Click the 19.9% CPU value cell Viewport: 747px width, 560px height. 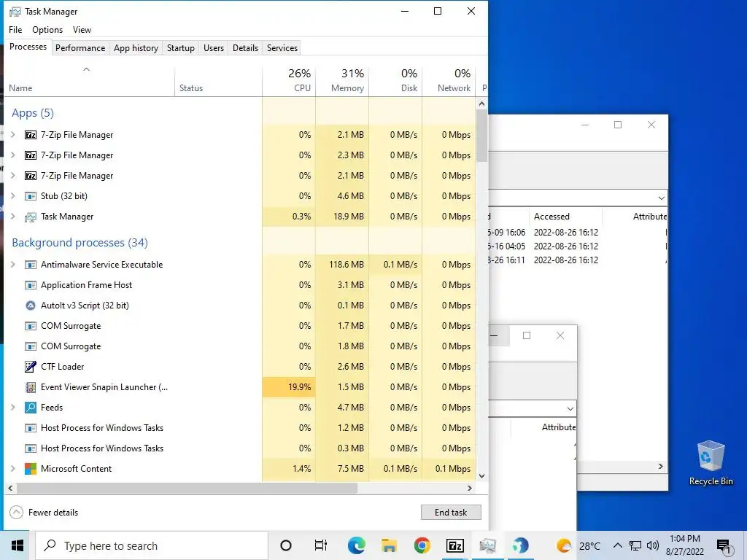coord(289,387)
